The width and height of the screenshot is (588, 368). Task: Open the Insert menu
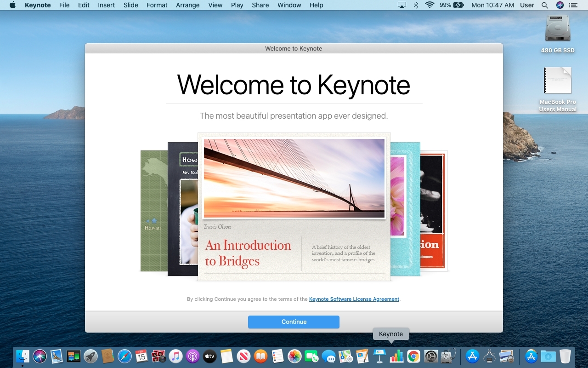tap(107, 5)
